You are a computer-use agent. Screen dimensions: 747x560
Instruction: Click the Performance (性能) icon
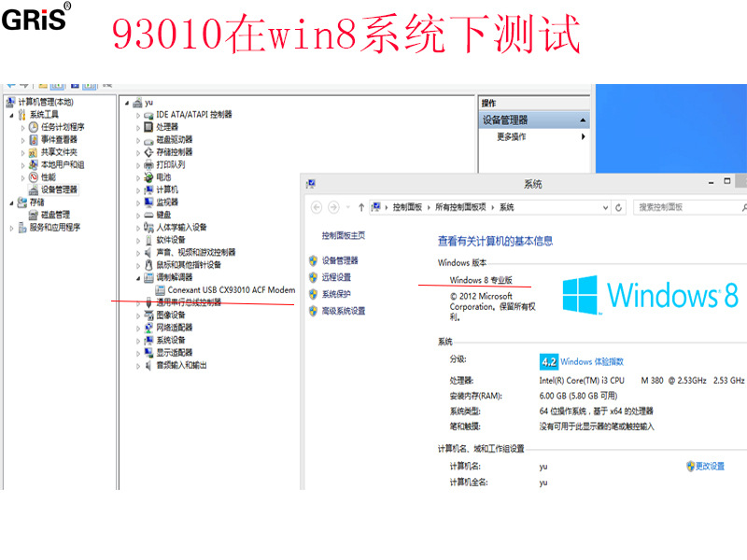coord(34,177)
